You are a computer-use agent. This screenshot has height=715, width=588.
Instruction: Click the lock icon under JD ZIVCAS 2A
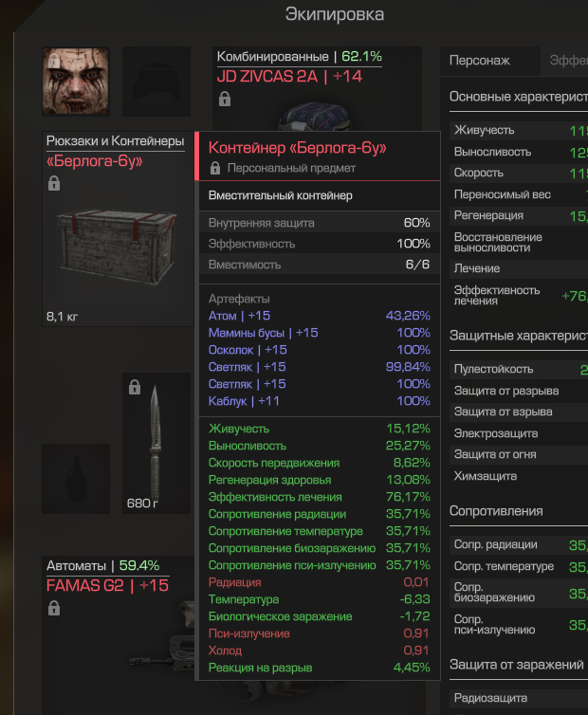click(225, 99)
